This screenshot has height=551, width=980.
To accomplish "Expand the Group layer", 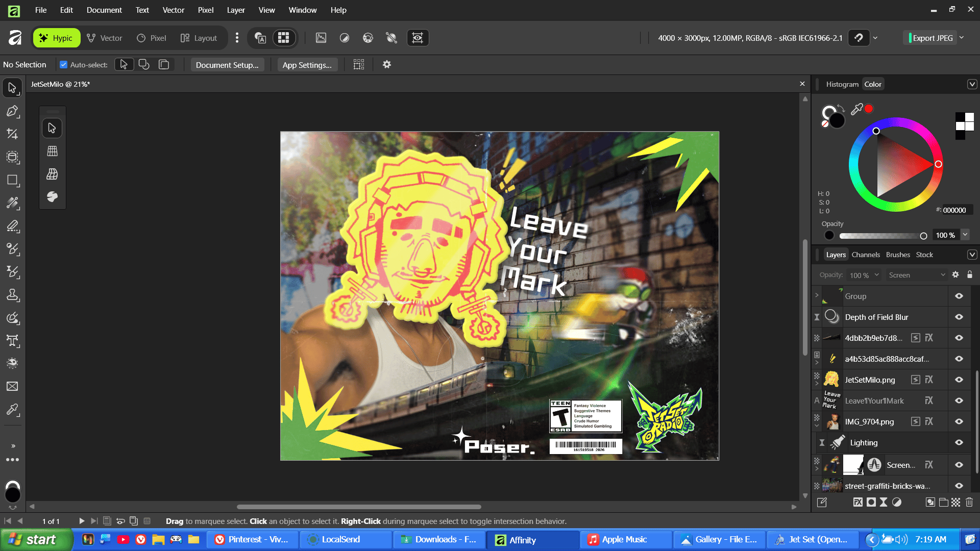I will (817, 296).
